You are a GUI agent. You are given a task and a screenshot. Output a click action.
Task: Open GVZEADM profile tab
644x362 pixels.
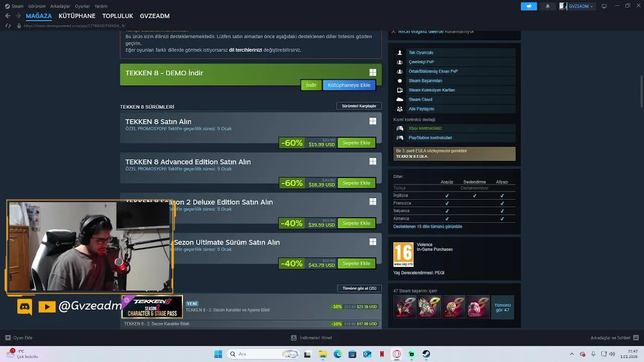point(154,16)
